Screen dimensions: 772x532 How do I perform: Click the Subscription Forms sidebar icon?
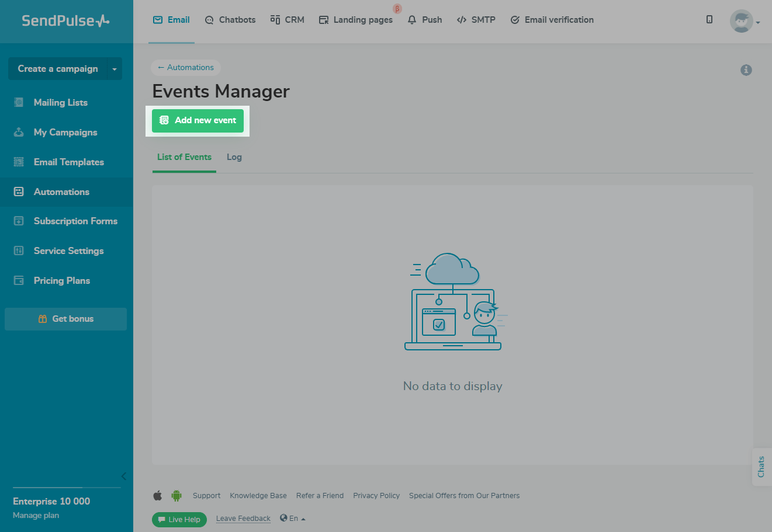click(x=19, y=221)
